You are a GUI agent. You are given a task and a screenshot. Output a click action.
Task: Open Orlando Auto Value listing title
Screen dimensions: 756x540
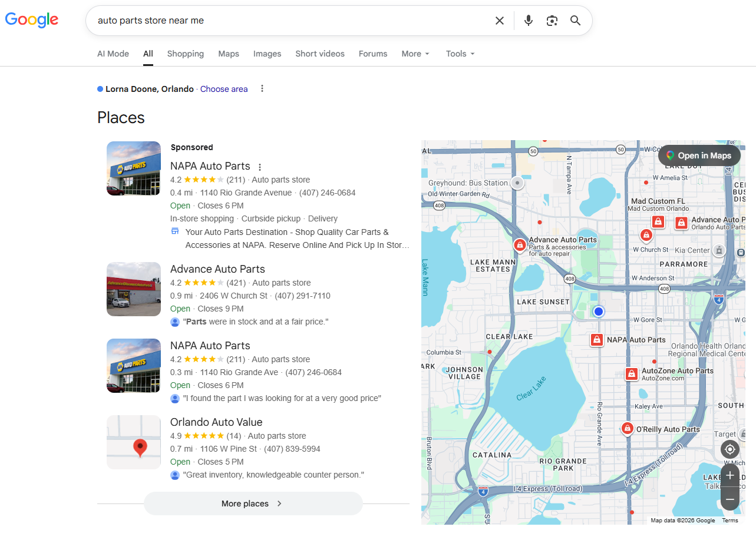pos(216,422)
